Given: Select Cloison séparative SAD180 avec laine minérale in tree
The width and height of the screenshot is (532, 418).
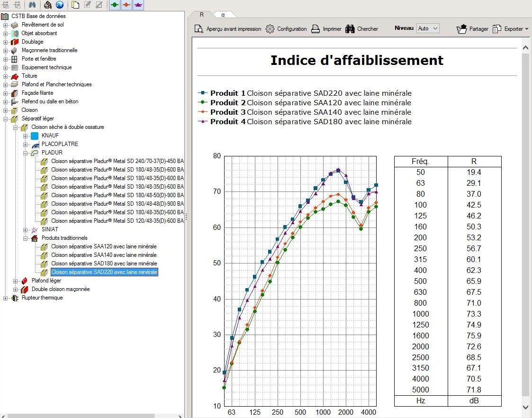Looking at the screenshot, I should [104, 264].
